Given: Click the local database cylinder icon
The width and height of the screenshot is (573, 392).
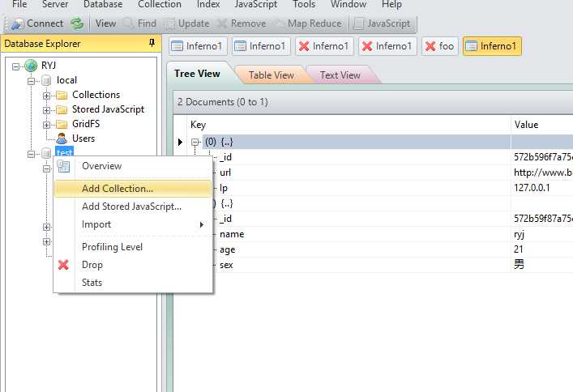Looking at the screenshot, I should [x=46, y=81].
